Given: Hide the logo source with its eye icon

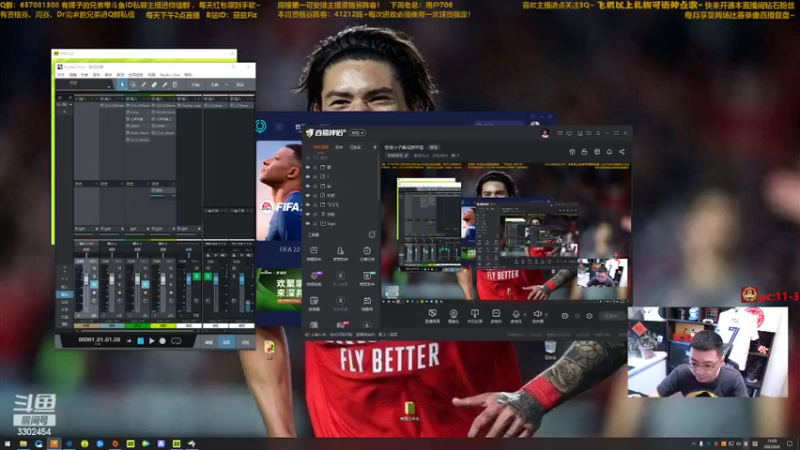Looking at the screenshot, I should point(308,223).
